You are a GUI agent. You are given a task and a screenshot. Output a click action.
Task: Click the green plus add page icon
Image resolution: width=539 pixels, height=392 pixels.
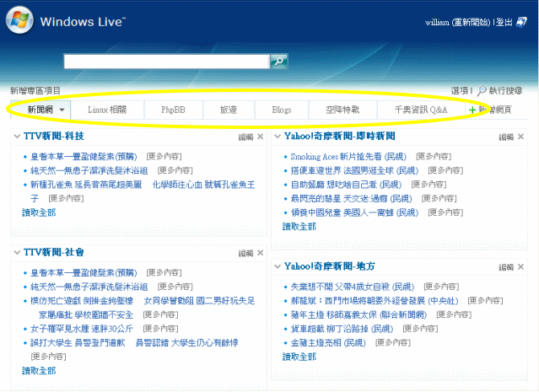click(472, 110)
